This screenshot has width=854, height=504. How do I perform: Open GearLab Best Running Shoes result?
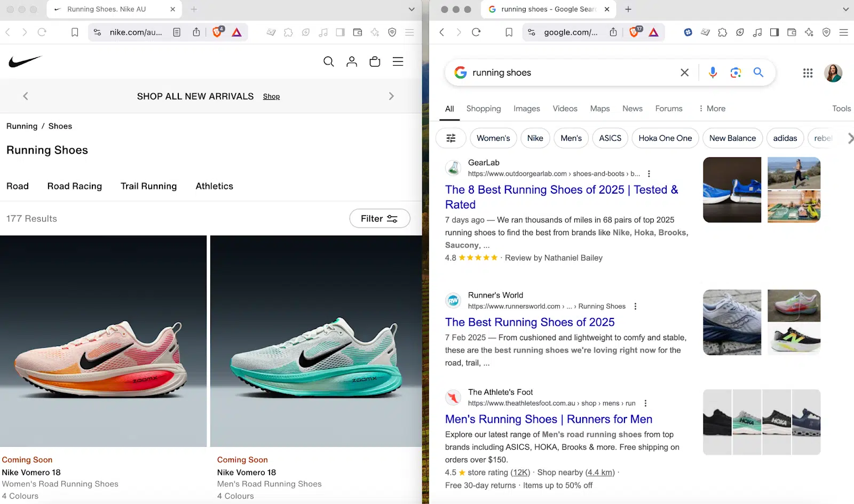[562, 197]
